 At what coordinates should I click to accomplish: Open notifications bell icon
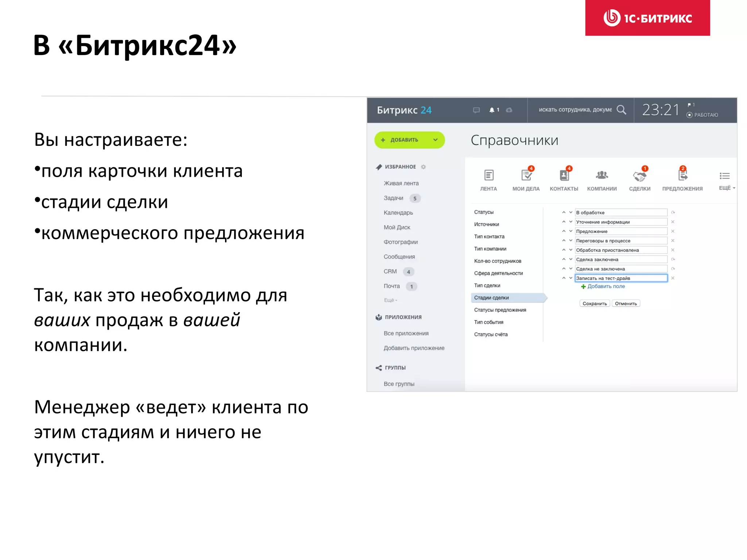[492, 110]
